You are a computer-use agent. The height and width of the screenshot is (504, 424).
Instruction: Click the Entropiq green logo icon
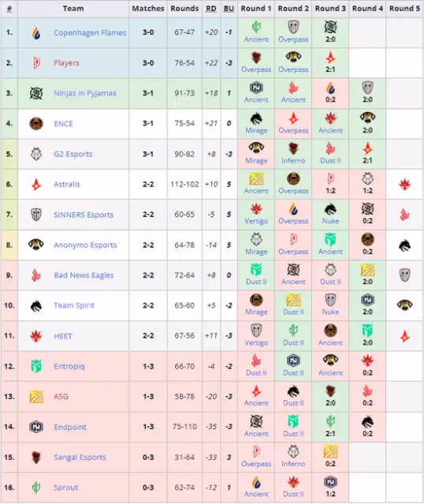point(36,366)
